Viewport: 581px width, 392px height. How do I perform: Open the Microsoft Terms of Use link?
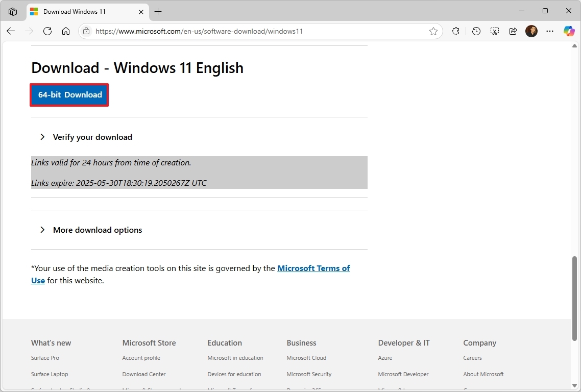pos(313,268)
